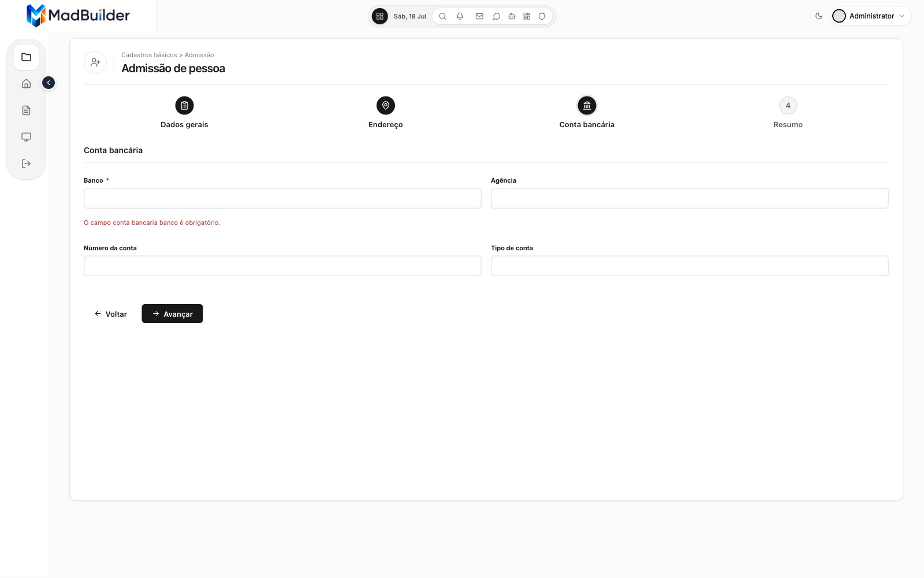Jump to the Resumo step 4
The height and width of the screenshot is (578, 924).
788,113
